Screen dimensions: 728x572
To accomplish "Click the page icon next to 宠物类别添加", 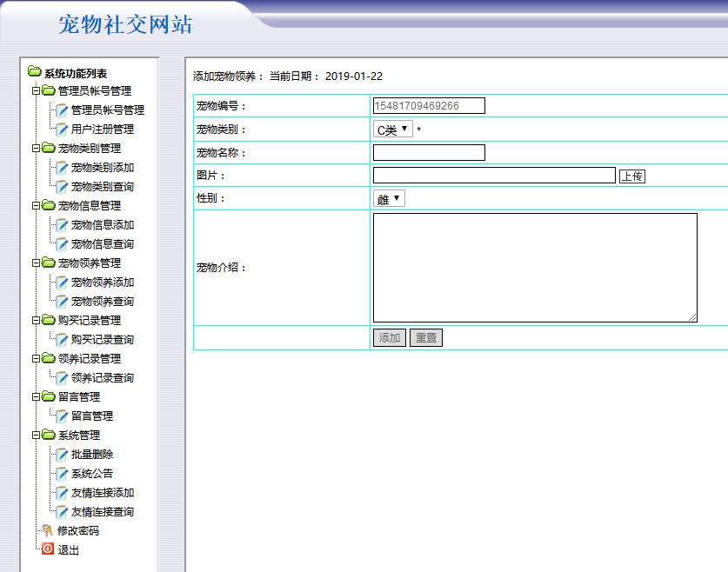I will click(62, 168).
